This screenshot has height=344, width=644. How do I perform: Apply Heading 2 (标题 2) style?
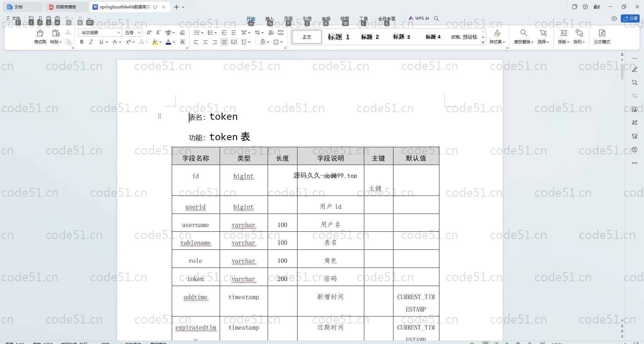click(x=370, y=37)
